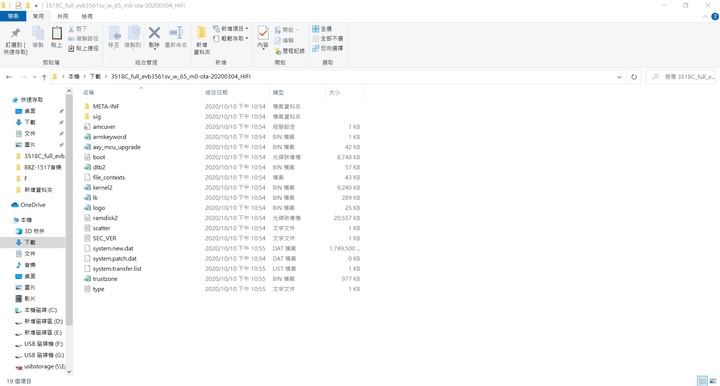Click the Select none icon
720x386 pixels.
tap(315, 38)
